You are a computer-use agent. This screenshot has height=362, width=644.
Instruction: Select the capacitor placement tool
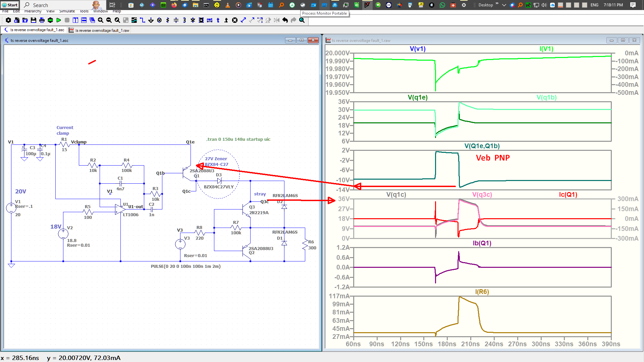pyautogui.click(x=176, y=20)
